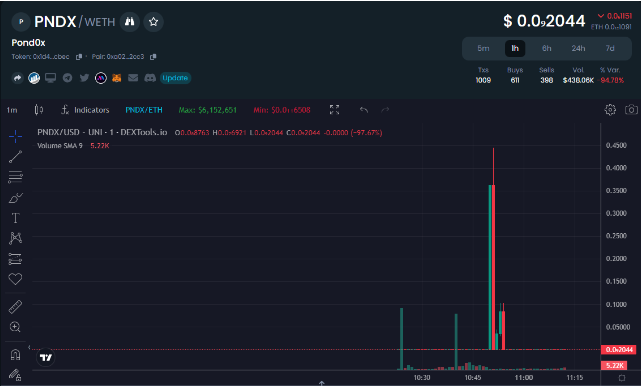Open the email envelope icon
This screenshot has height=386, width=641.
[133, 78]
